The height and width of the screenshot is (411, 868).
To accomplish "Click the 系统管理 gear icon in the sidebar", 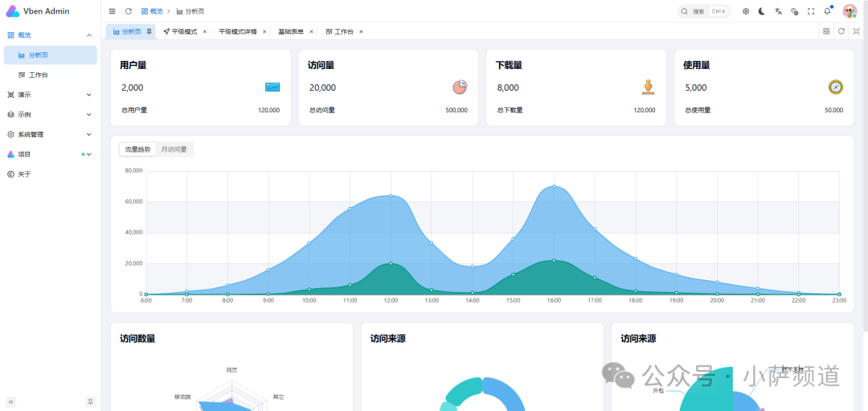I will pyautogui.click(x=10, y=134).
